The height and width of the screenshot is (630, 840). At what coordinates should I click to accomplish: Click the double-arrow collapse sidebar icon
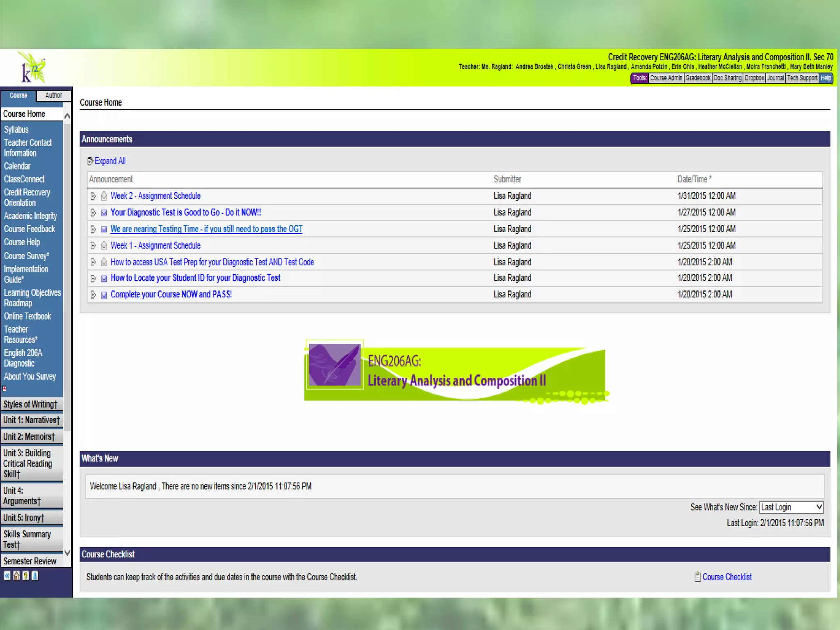7,576
